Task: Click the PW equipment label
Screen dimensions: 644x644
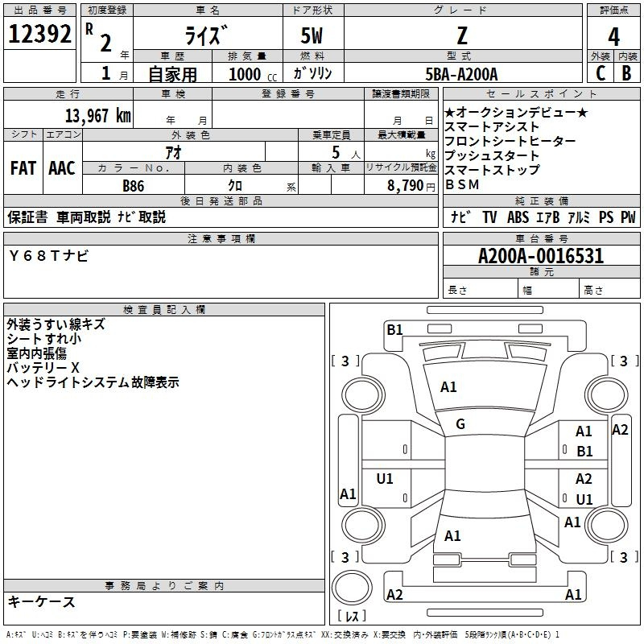Action: (628, 217)
